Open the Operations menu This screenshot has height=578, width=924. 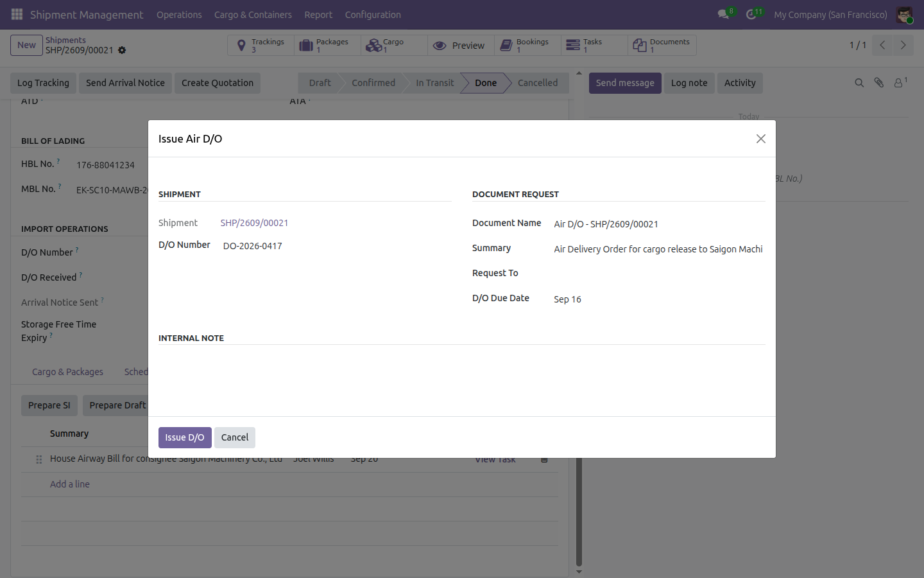coord(179,15)
